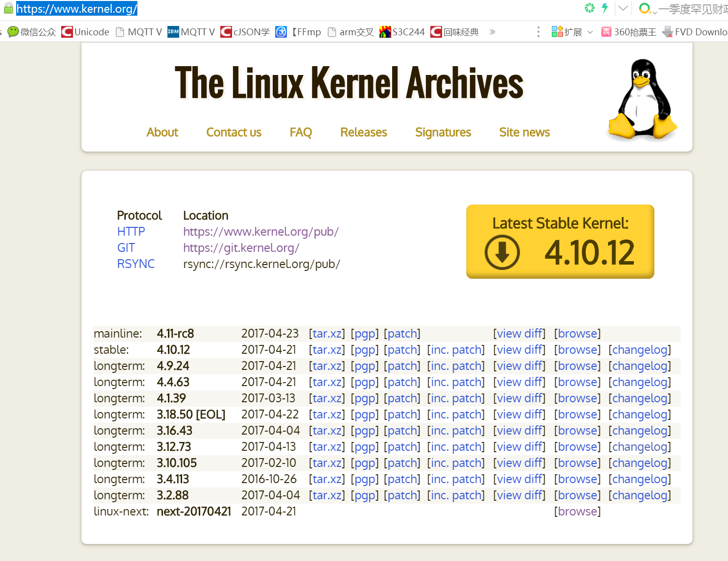Image resolution: width=728 pixels, height=561 pixels.
Task: Show more bookmarks with the chevron
Action: click(492, 32)
